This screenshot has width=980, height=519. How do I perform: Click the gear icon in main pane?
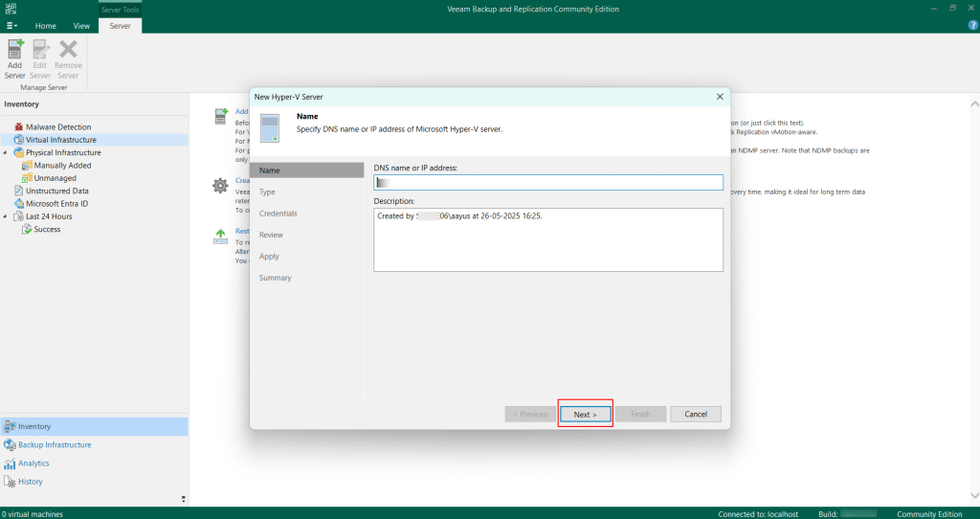pyautogui.click(x=220, y=186)
